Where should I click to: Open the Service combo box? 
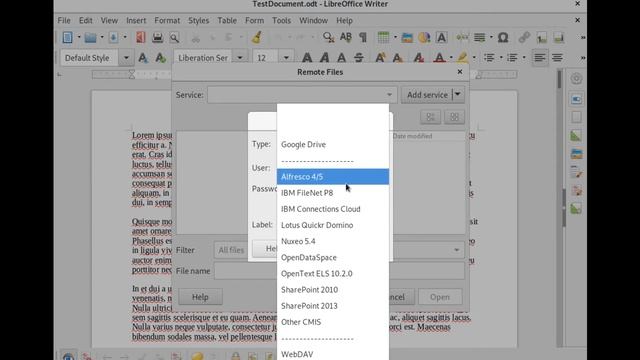[302, 95]
